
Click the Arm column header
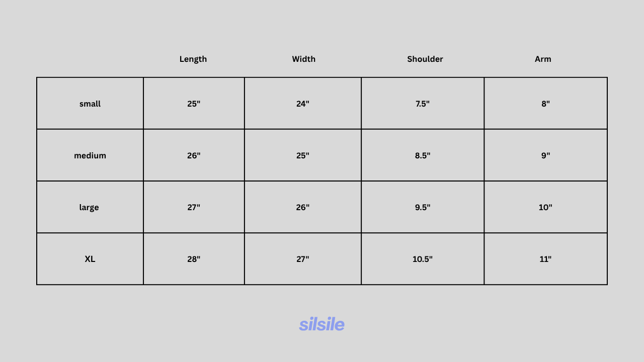pyautogui.click(x=543, y=59)
